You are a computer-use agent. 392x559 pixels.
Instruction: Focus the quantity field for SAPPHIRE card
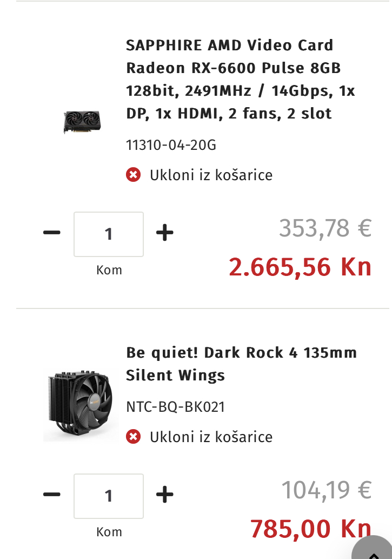coord(109,234)
